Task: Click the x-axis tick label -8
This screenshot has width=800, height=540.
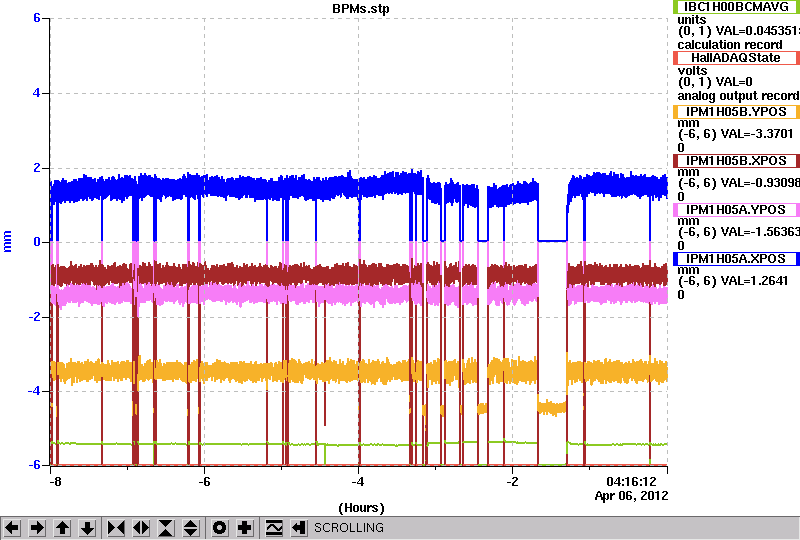Action: point(55,482)
